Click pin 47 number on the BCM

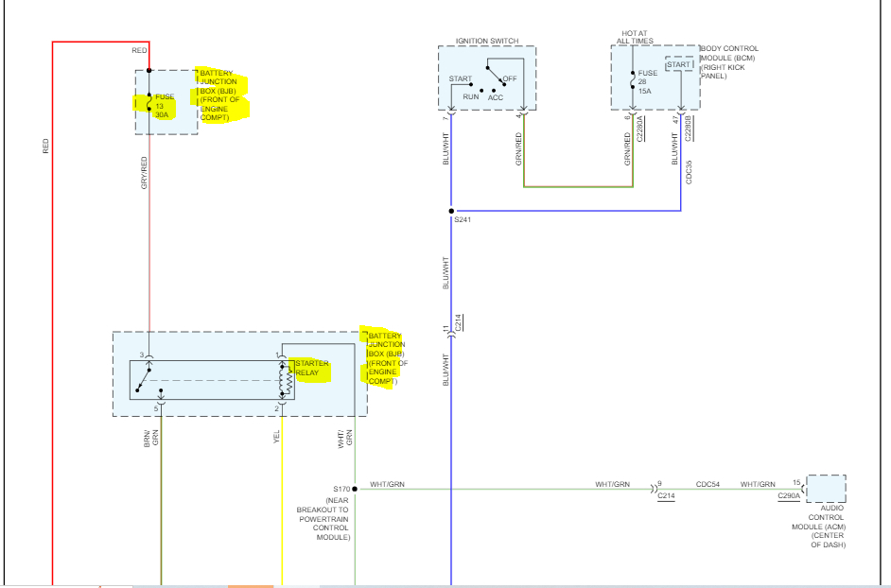pos(675,120)
